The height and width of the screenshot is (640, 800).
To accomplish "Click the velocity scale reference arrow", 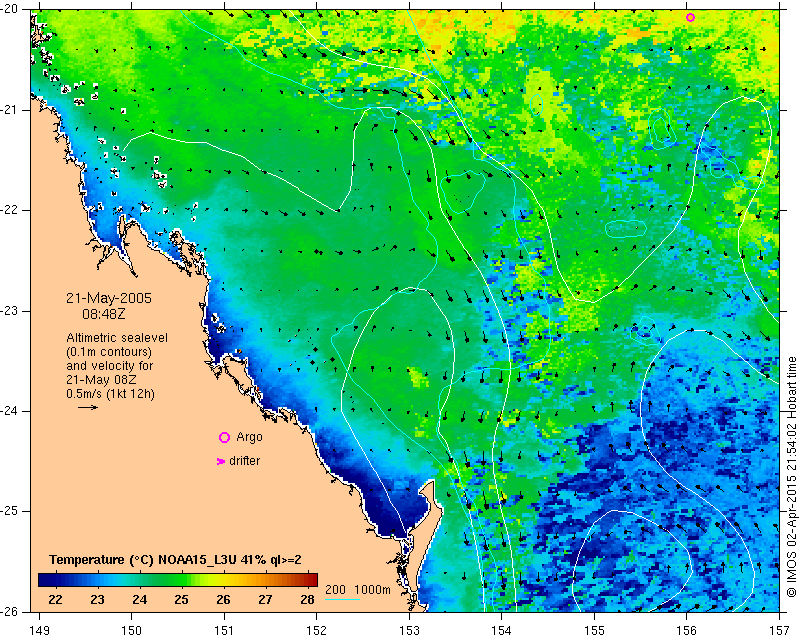I will [88, 407].
